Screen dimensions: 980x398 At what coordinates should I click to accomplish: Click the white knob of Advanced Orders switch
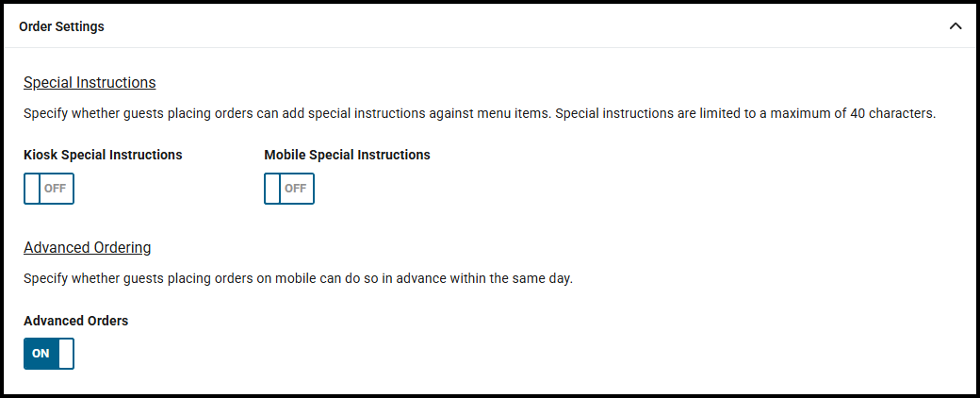(x=65, y=354)
